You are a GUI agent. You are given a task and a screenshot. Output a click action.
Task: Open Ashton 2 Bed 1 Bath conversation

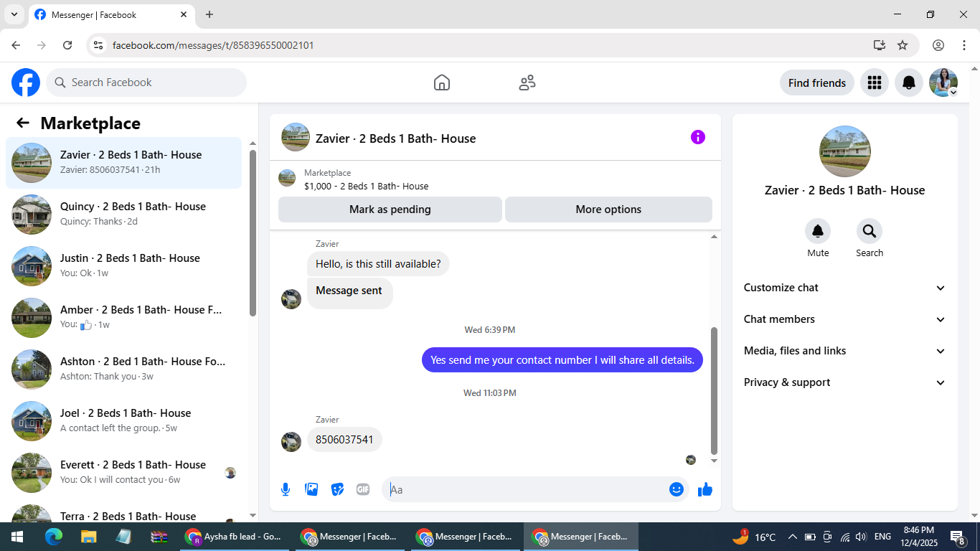point(123,369)
